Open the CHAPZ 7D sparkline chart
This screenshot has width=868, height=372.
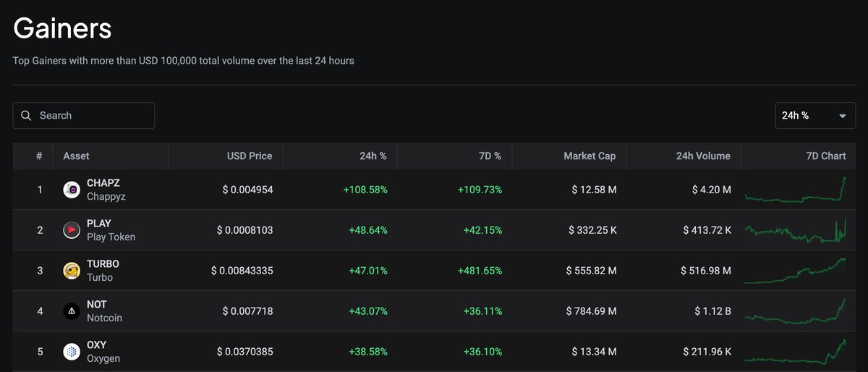pos(796,190)
